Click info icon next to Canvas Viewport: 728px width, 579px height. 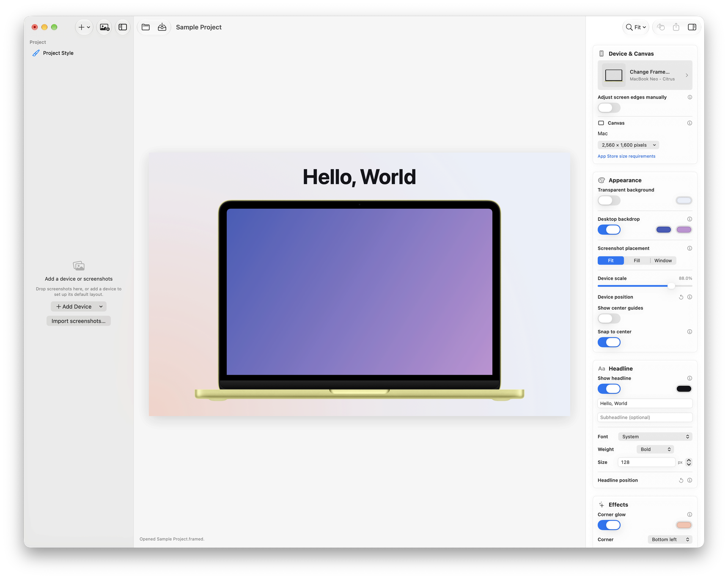[690, 123]
